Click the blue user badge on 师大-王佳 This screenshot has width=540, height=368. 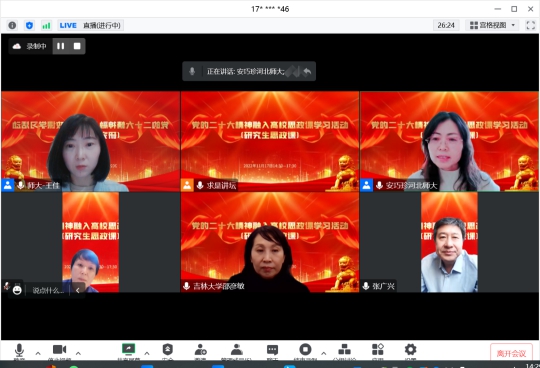[8, 185]
